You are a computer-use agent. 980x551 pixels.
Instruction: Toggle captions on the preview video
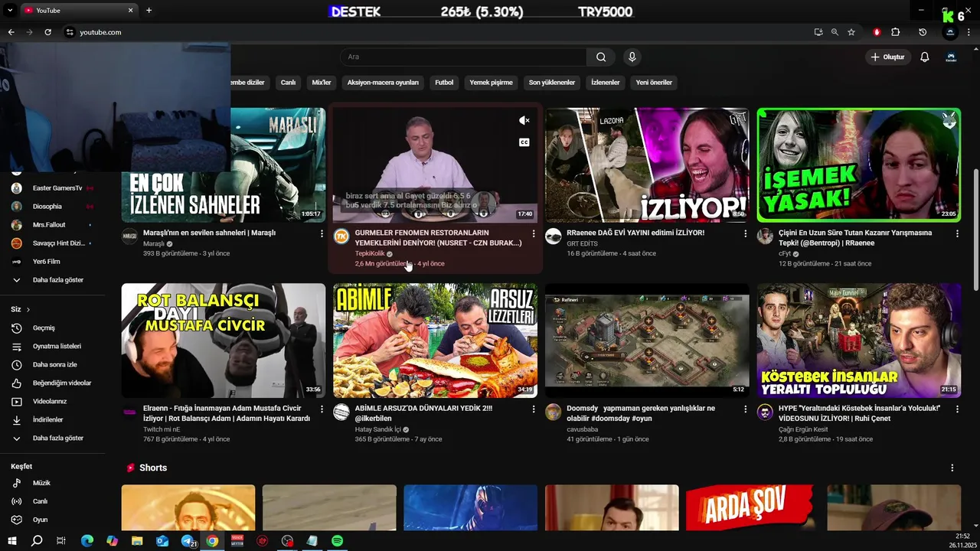point(524,142)
